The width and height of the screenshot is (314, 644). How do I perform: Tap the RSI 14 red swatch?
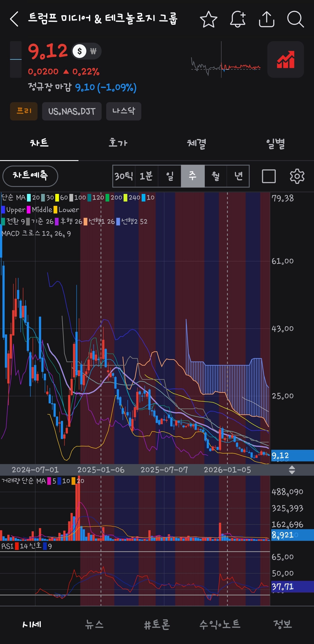click(17, 546)
